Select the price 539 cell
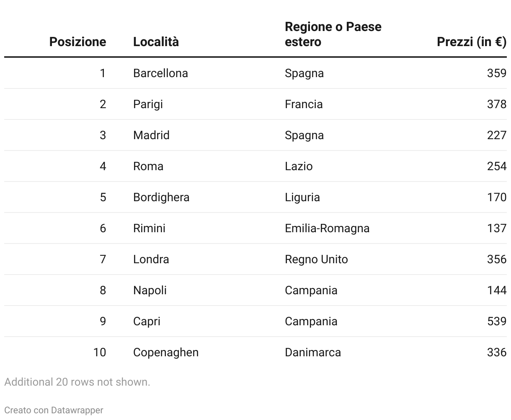Image resolution: width=511 pixels, height=420 pixels. [497, 321]
